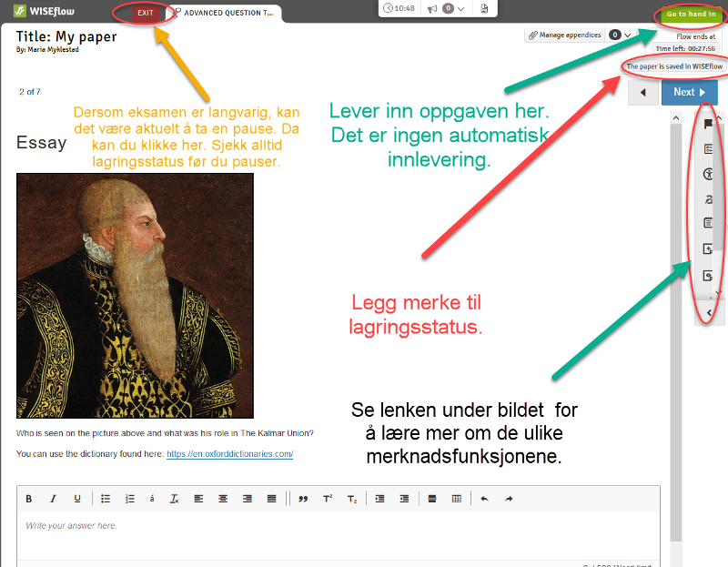
Task: Apply bold formatting in the editor
Action: (x=29, y=499)
